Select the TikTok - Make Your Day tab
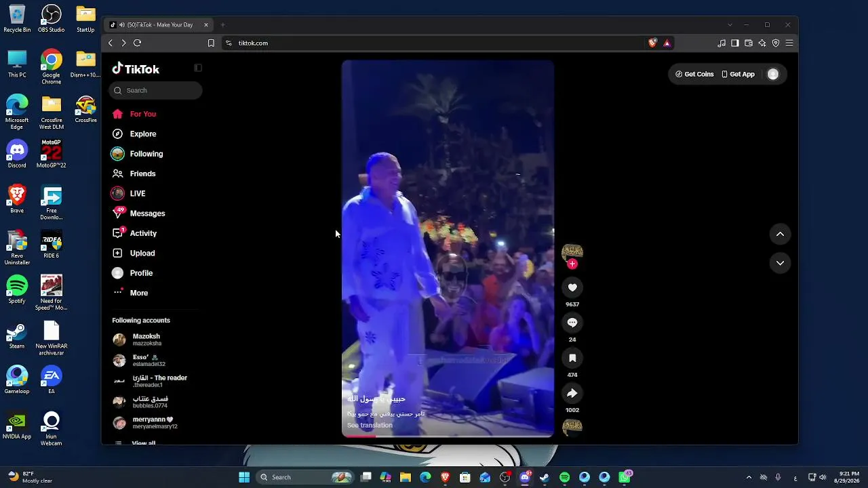Image resolution: width=868 pixels, height=488 pixels. 160,25
